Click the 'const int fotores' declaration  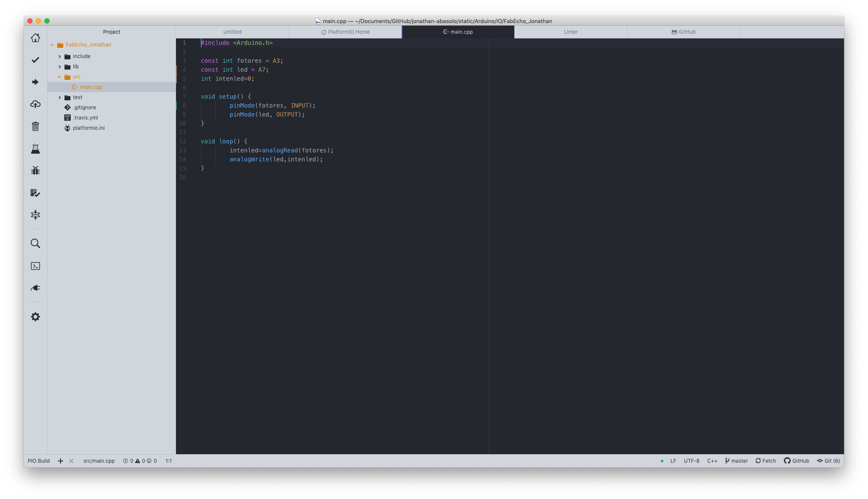pos(242,61)
